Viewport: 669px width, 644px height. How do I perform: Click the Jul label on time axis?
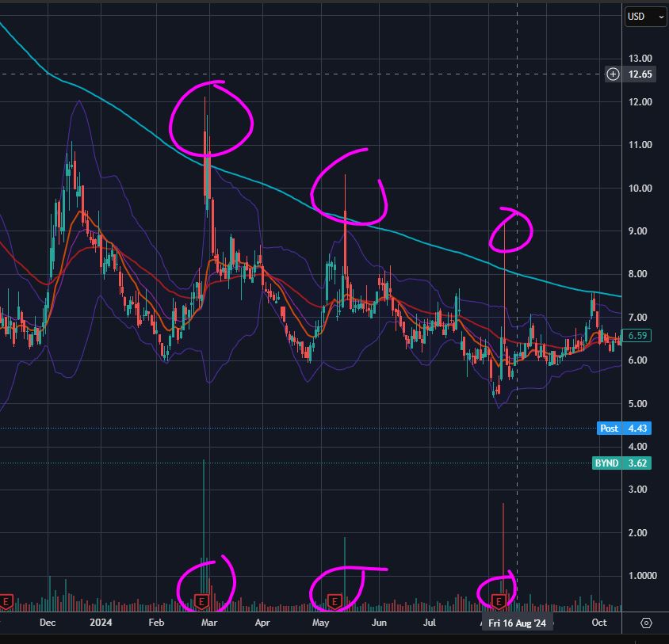(x=429, y=623)
